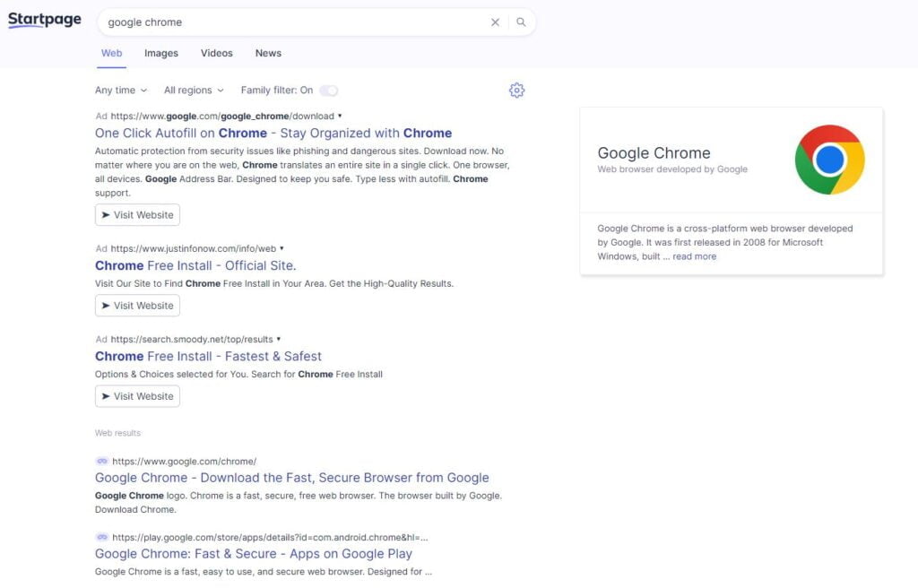Expand ad info arrow for justinfonow.com ad

[281, 248]
